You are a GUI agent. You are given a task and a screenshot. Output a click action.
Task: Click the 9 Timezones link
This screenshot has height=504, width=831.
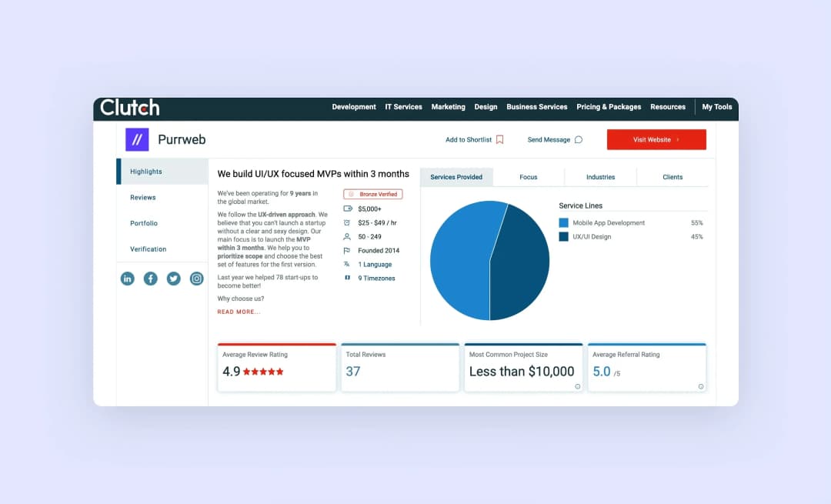[x=376, y=278]
